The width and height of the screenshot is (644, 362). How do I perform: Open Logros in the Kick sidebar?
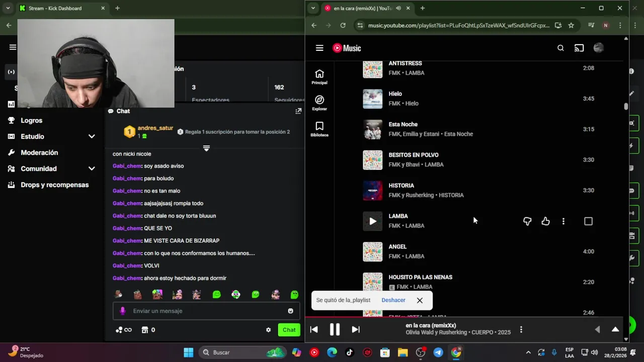tap(31, 121)
